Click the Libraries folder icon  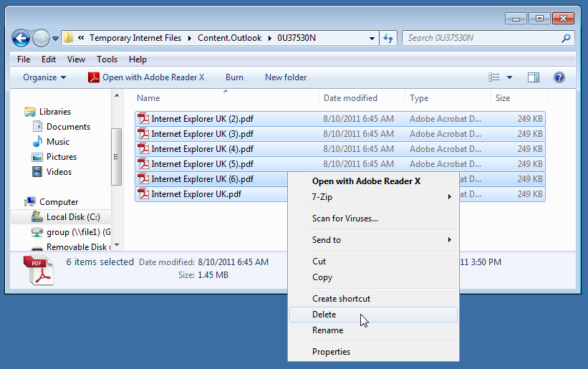(x=30, y=112)
